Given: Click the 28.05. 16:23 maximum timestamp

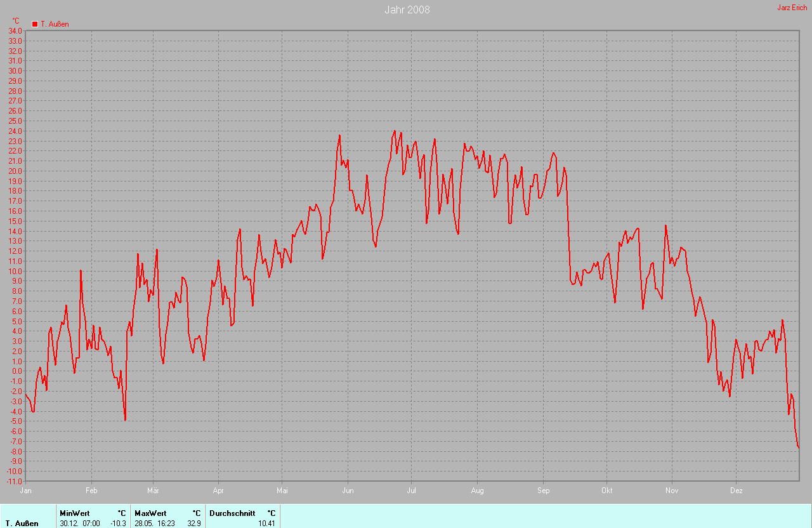Looking at the screenshot, I should [154, 524].
